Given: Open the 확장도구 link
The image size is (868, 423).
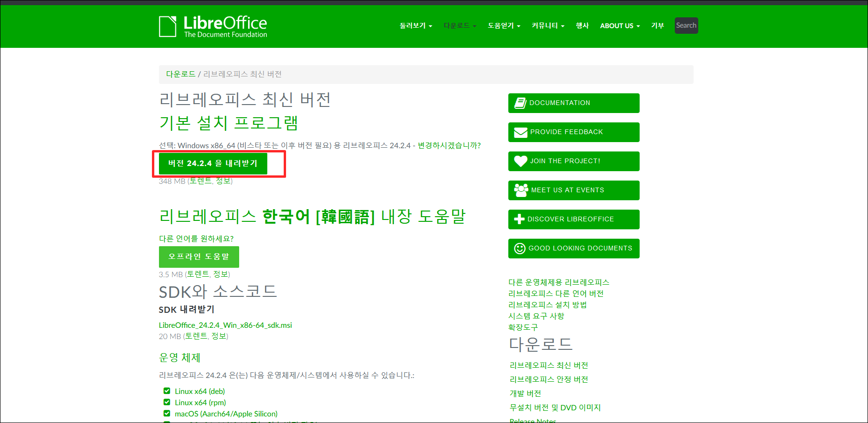Looking at the screenshot, I should pos(523,327).
